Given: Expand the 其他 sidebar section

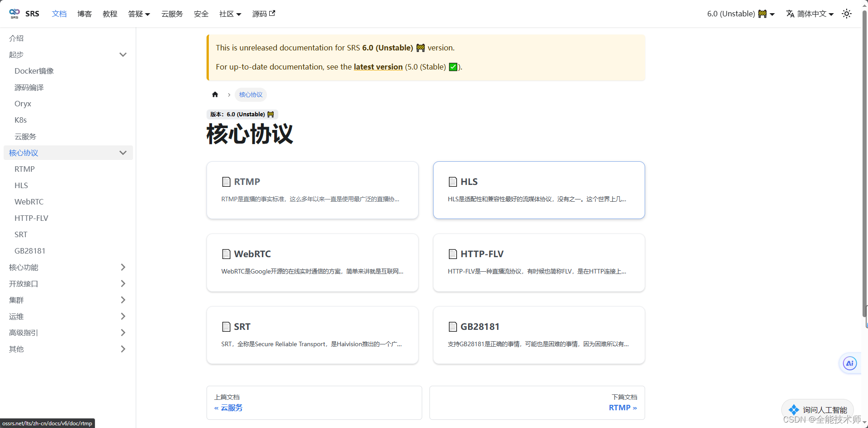Looking at the screenshot, I should [x=68, y=349].
